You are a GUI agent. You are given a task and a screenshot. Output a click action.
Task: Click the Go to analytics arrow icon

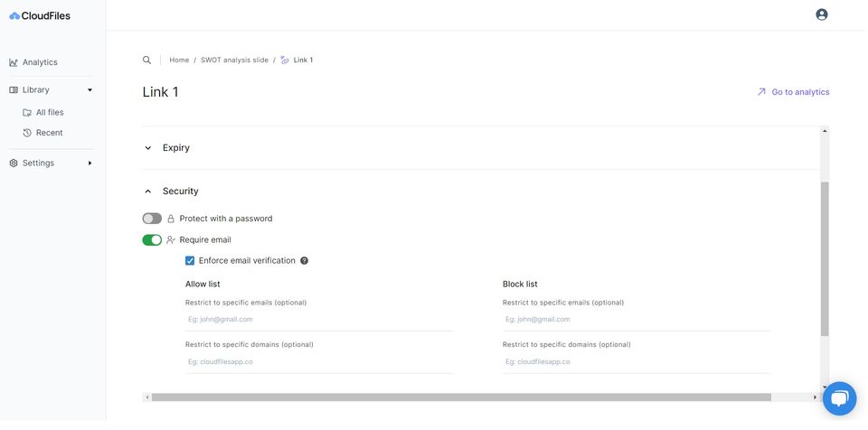[x=761, y=92]
